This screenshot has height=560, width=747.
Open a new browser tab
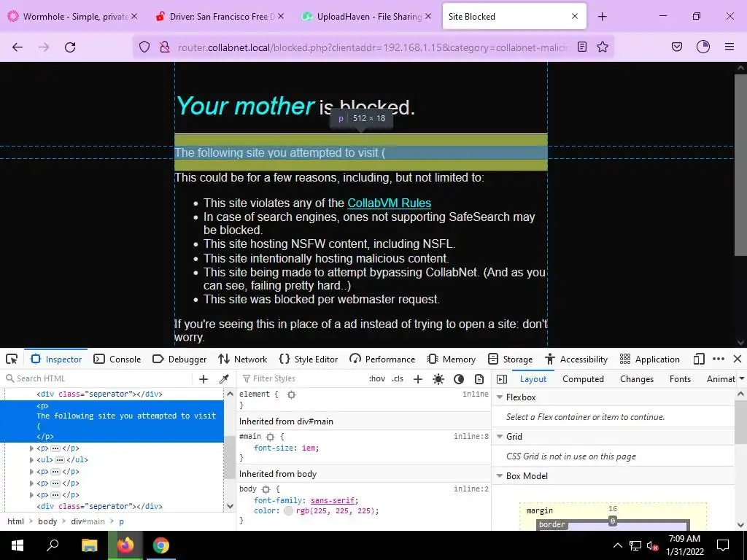[x=602, y=17]
